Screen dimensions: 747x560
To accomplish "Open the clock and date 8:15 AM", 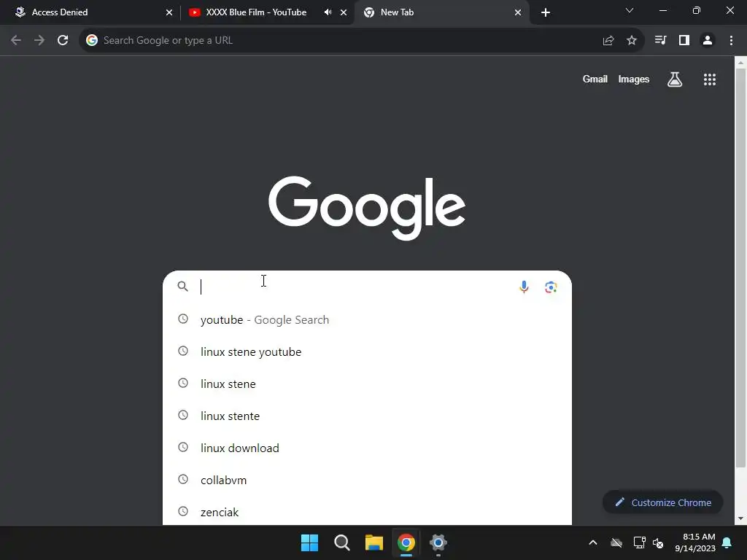I will 695,542.
